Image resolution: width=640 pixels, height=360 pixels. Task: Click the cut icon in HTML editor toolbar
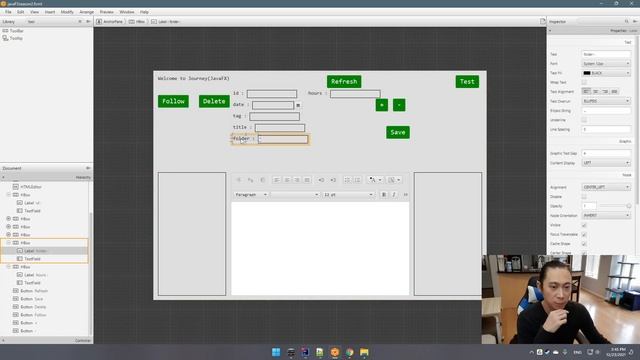pos(240,180)
